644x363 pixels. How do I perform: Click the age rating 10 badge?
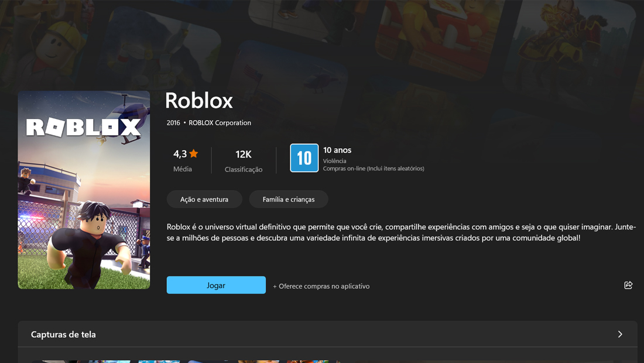click(x=304, y=157)
